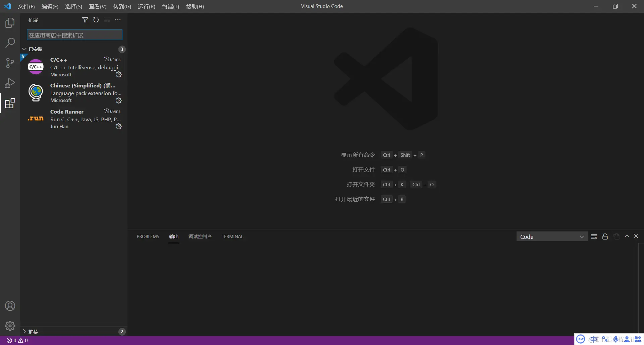Toggle output scroll lock

point(605,236)
